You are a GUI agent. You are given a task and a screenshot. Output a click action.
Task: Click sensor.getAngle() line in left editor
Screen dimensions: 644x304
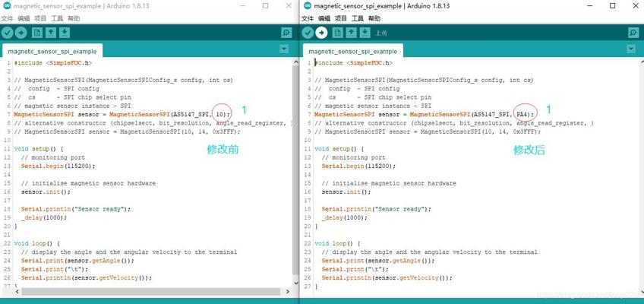pos(77,261)
